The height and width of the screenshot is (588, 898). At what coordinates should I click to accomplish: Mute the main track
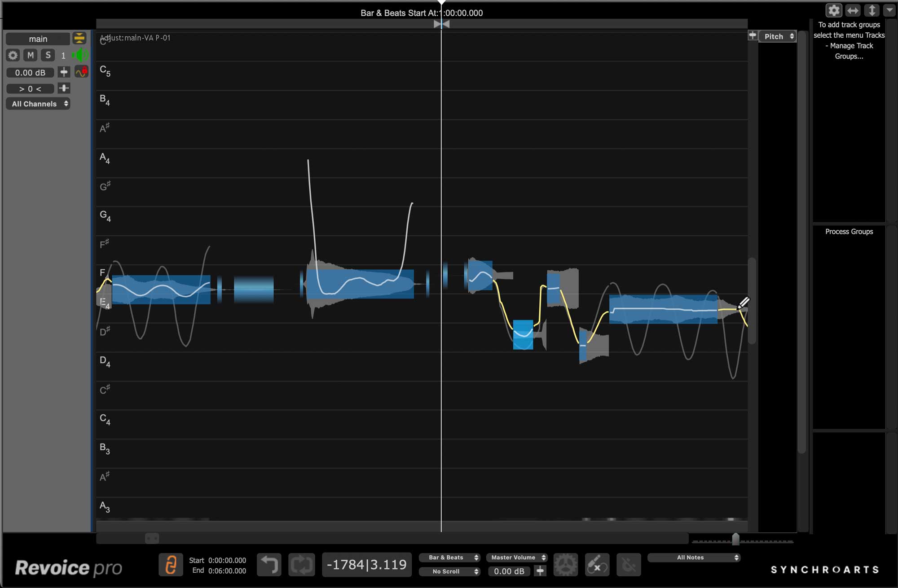coord(31,55)
